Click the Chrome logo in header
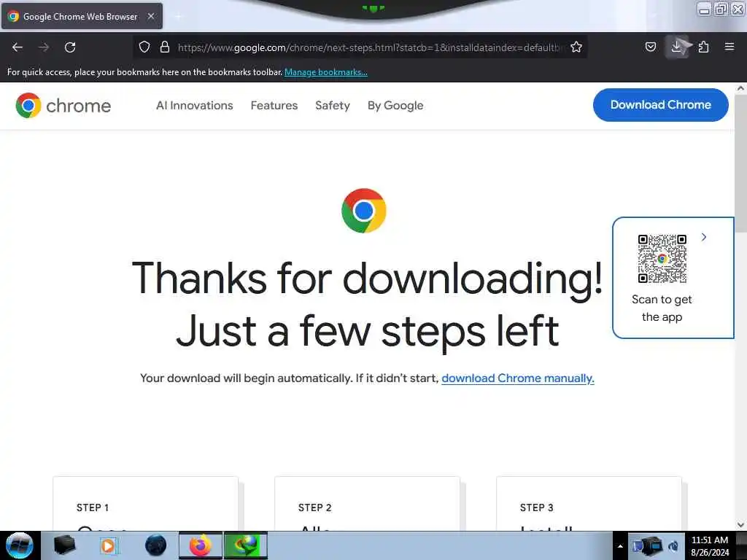 (63, 105)
